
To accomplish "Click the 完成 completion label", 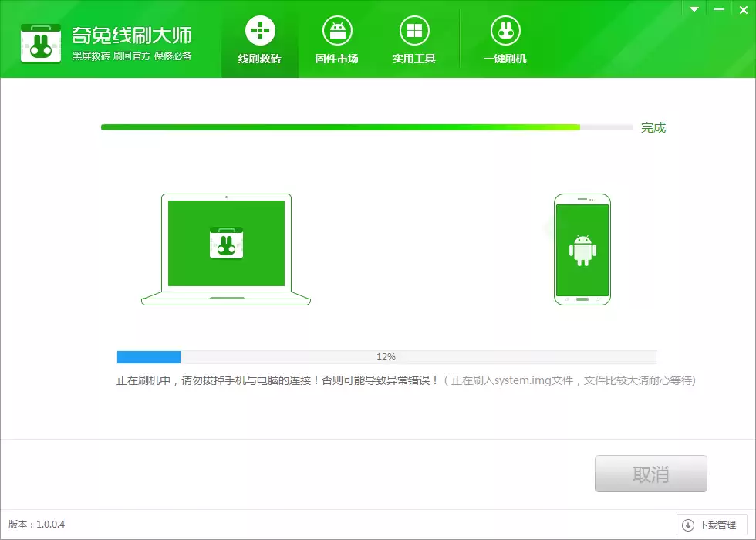I will coord(654,127).
